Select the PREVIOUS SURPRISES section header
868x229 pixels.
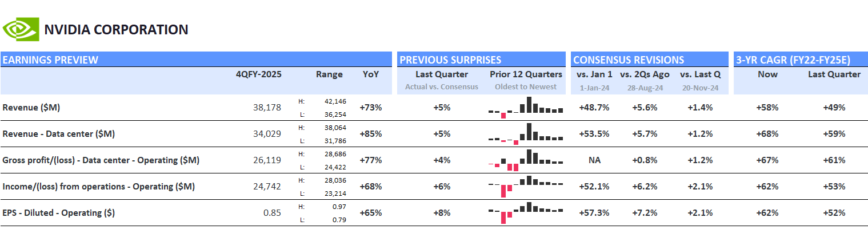point(450,60)
